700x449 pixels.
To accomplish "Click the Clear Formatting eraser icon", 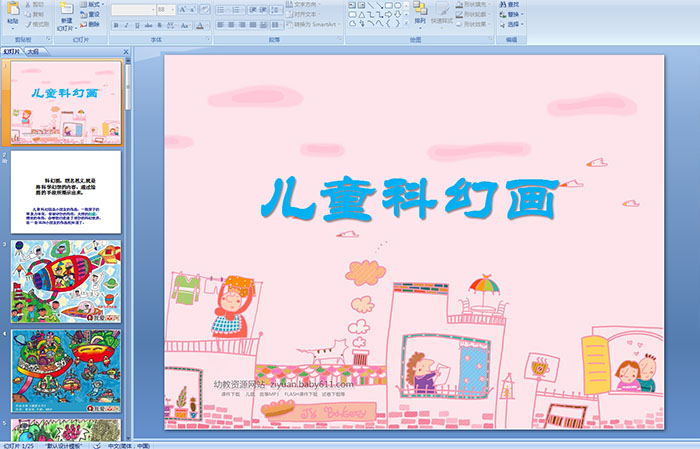I will [x=204, y=9].
